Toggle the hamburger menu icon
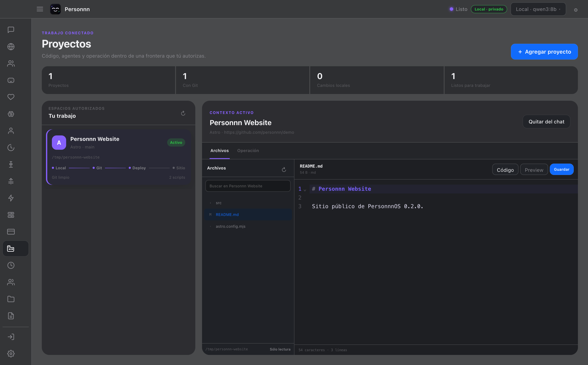 (40, 9)
